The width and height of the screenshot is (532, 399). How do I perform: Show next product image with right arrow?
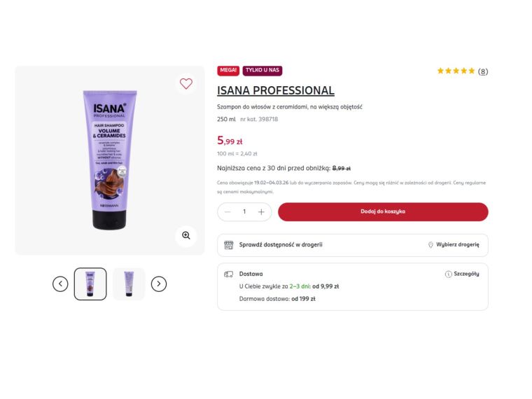159,284
